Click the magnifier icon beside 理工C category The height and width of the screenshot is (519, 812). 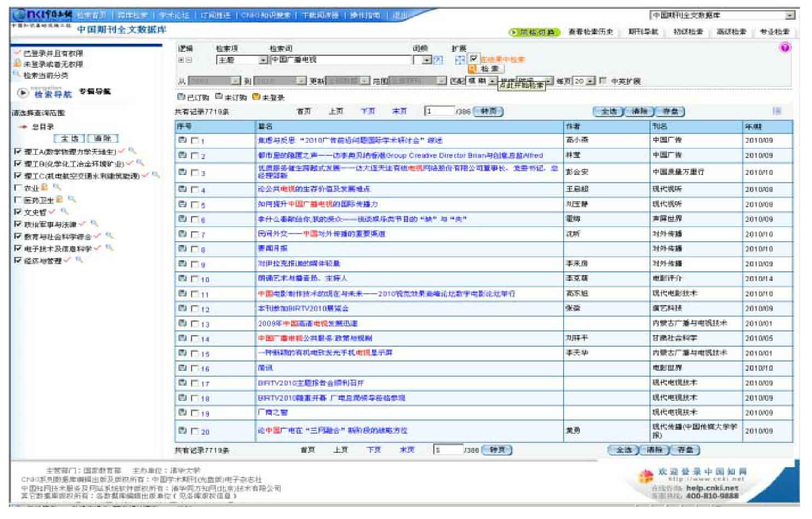pyautogui.click(x=155, y=175)
